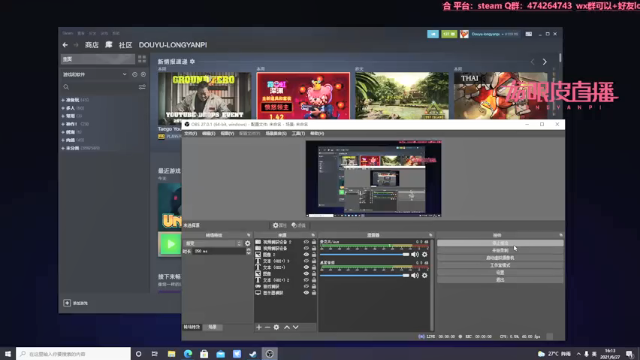Click Steam forward navigation arrow

click(76, 45)
